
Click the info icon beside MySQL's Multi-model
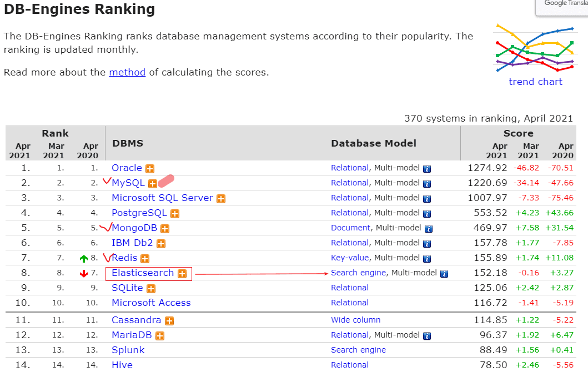click(427, 183)
